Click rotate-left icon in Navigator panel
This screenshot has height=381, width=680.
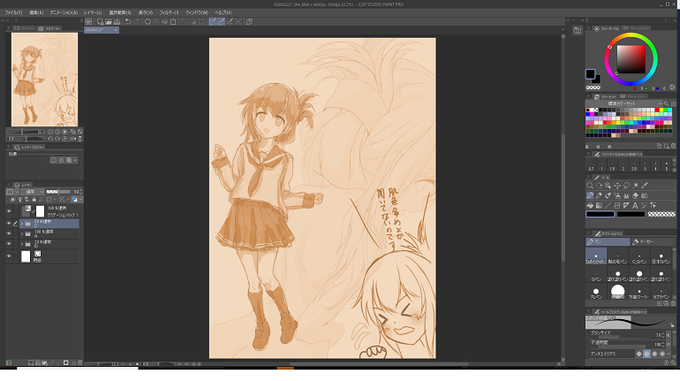pos(50,139)
